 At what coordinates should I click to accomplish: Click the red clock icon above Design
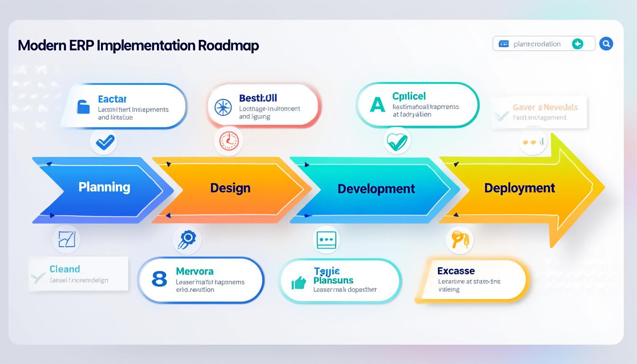point(228,141)
